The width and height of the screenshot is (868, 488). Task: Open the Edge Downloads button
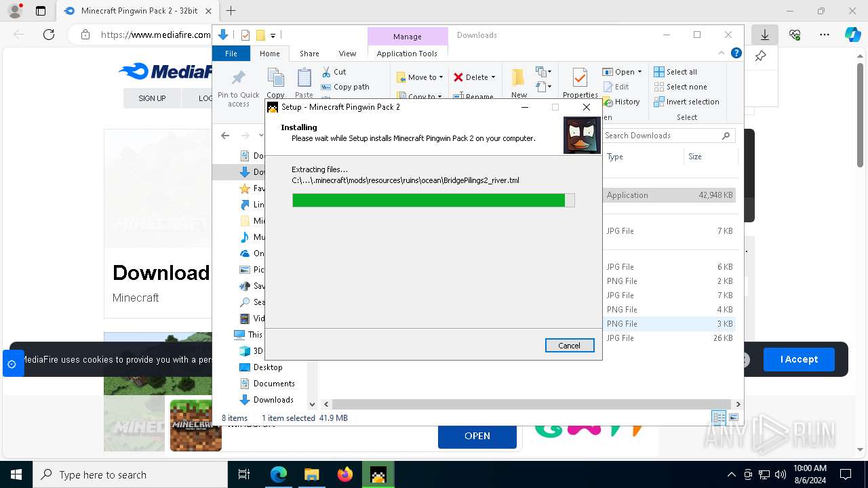[x=764, y=35]
